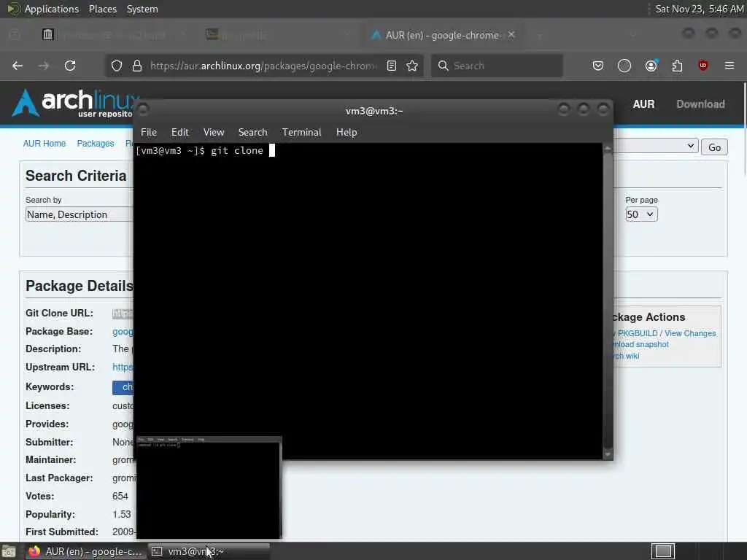Open the Terminal menu

point(301,133)
